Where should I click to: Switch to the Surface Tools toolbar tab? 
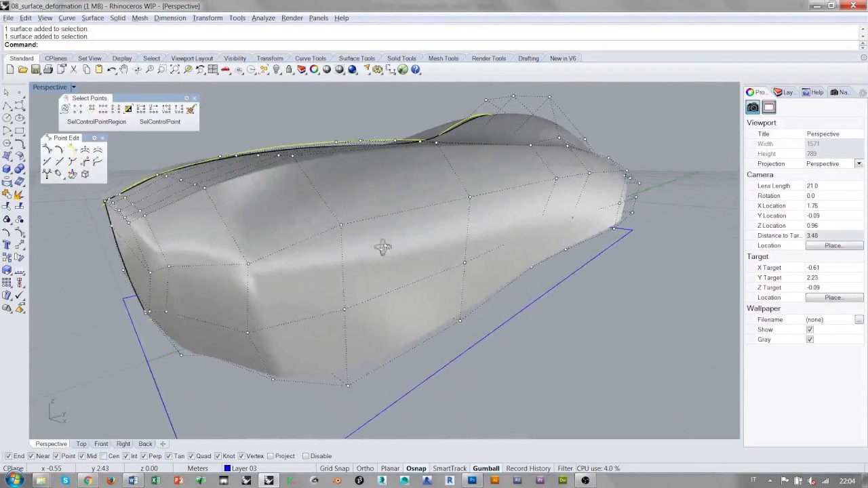(357, 58)
